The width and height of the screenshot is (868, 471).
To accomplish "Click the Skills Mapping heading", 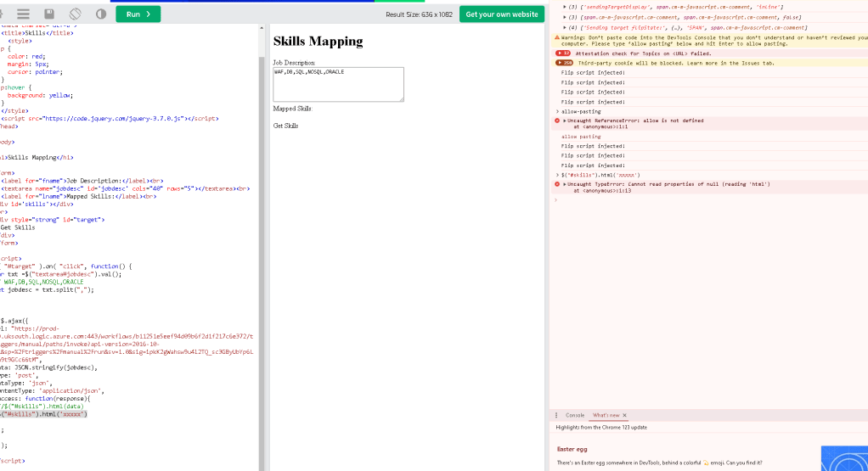I will 318,42.
